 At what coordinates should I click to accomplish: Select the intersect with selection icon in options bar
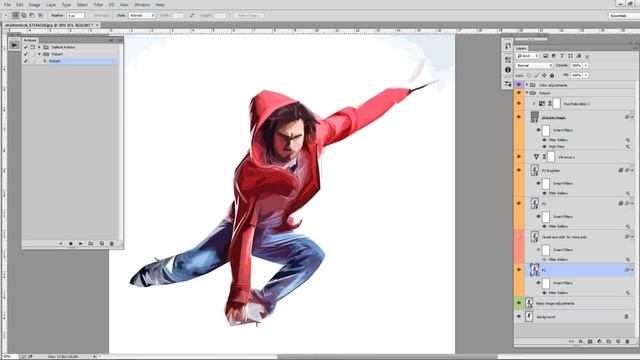(40, 15)
